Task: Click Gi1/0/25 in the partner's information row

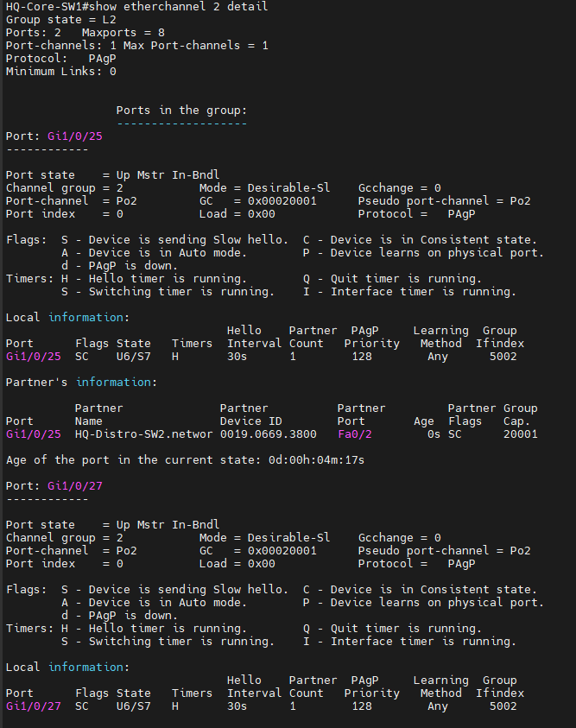Action: point(34,434)
